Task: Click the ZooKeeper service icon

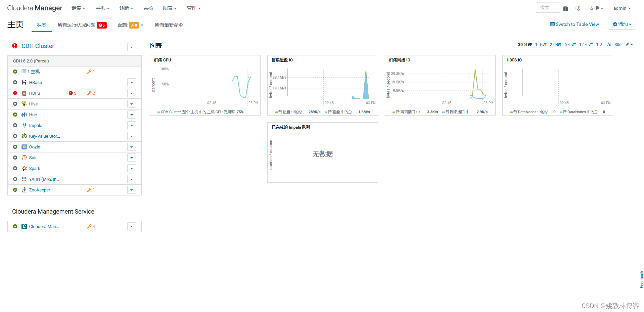Action: click(x=24, y=190)
